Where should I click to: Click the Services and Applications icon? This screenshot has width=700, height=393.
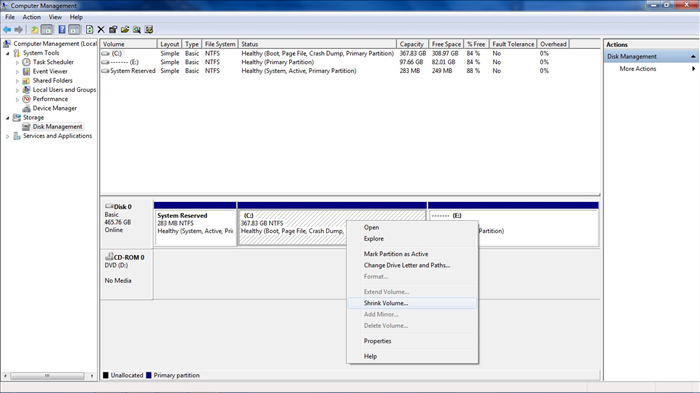(17, 136)
